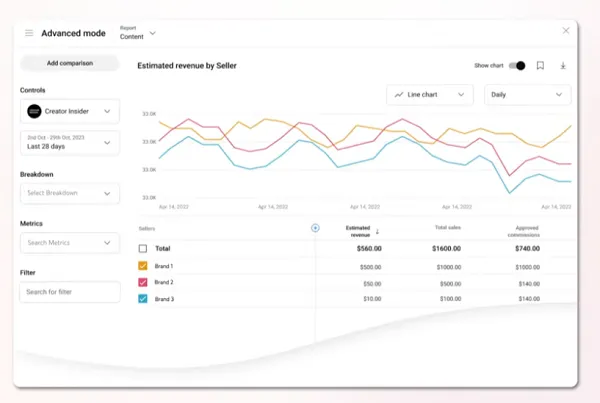600x403 pixels.
Task: Click the blue add-column plus icon
Action: (x=315, y=228)
